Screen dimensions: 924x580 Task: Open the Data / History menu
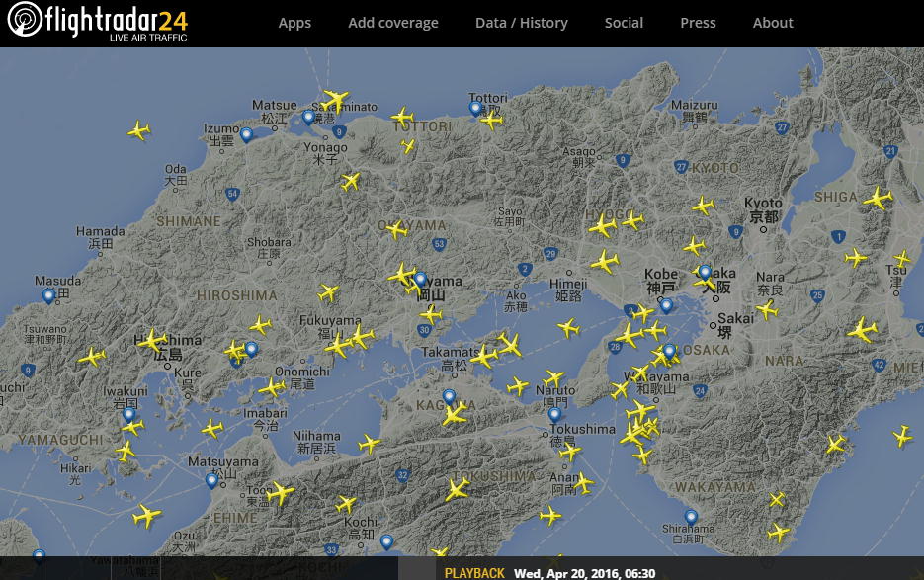tap(521, 23)
